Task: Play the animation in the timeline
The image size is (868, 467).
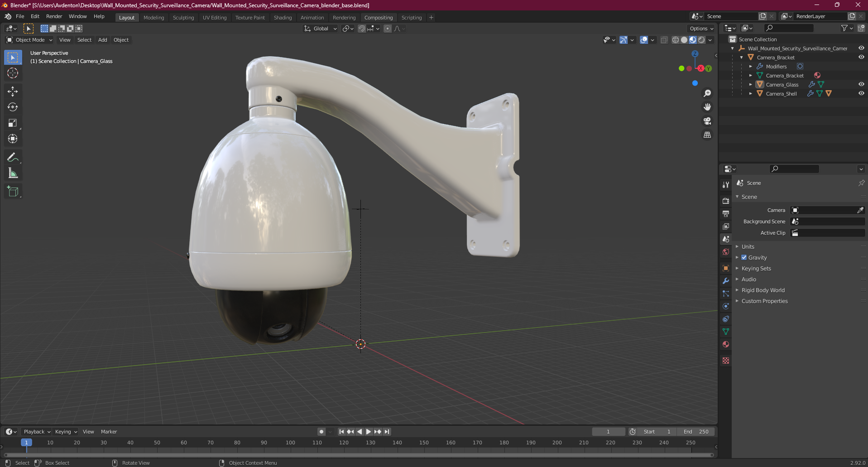Action: click(x=369, y=432)
